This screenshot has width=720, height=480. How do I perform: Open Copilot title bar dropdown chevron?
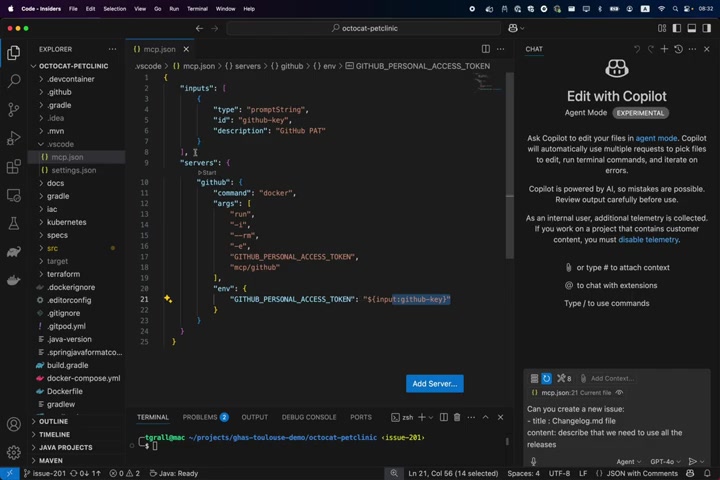click(522, 28)
